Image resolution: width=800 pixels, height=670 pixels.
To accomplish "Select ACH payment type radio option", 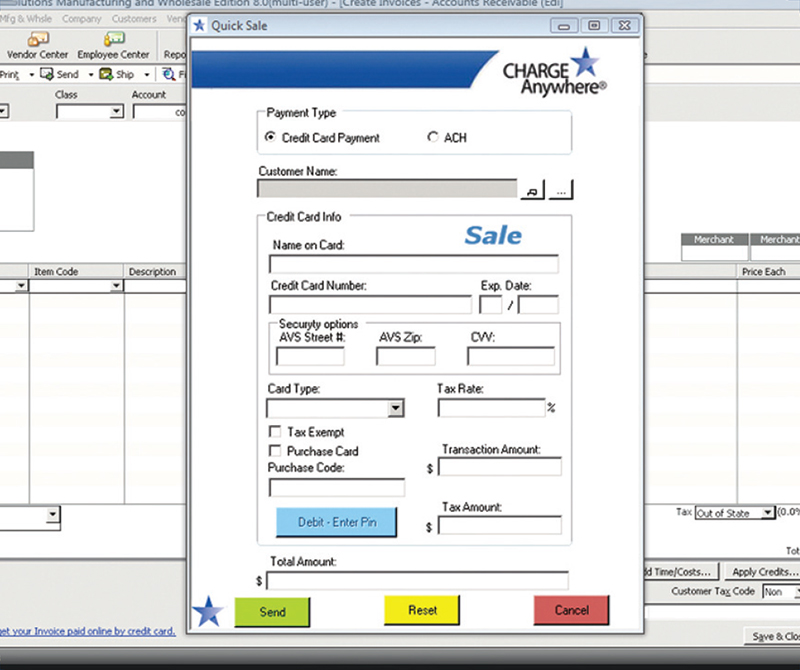I will tap(433, 137).
